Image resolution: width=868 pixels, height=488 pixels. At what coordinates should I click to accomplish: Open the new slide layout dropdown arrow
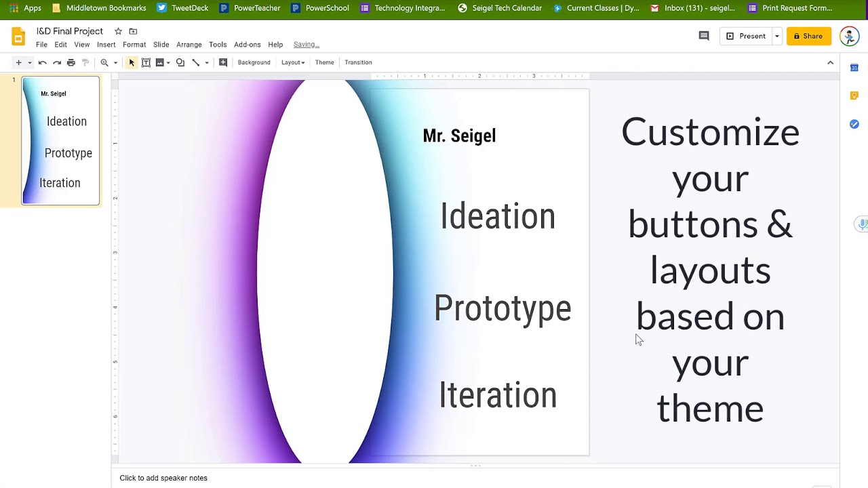(29, 62)
